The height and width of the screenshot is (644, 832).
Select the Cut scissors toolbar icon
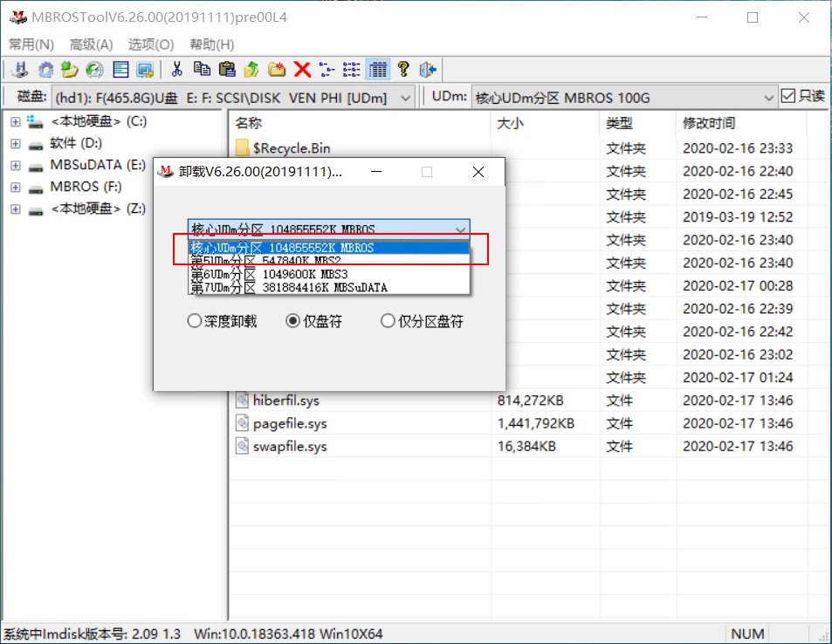tap(177, 70)
